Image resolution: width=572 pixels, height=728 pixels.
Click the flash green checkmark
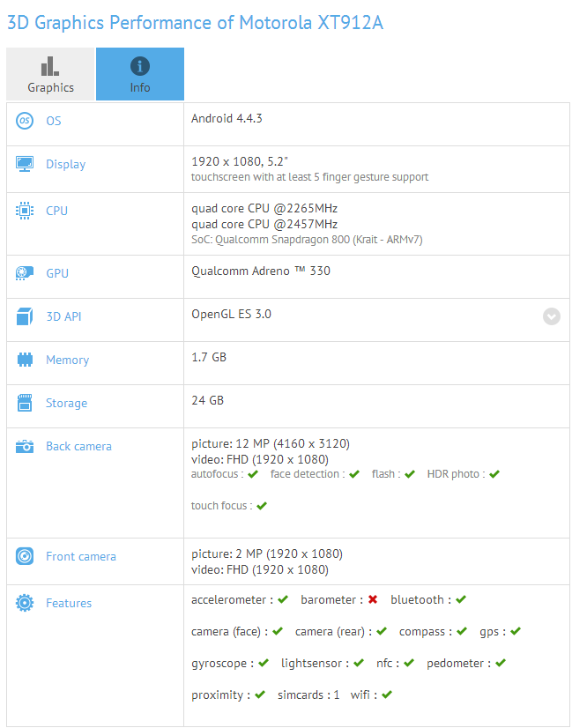click(410, 474)
